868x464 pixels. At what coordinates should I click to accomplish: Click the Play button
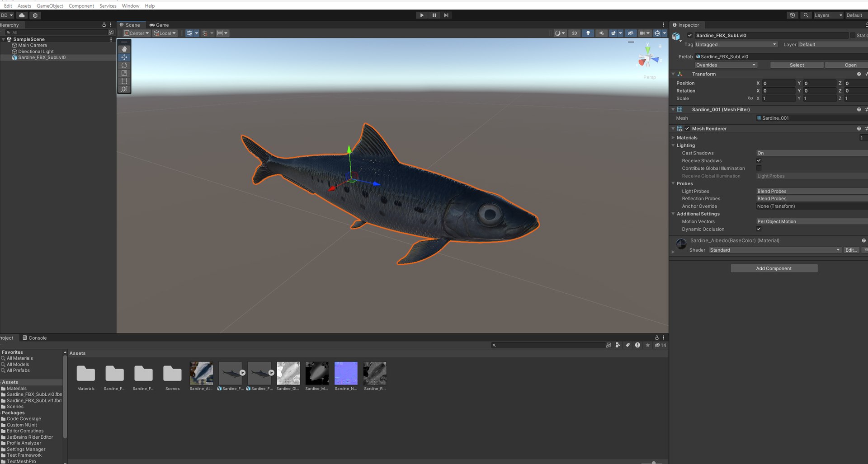(421, 15)
